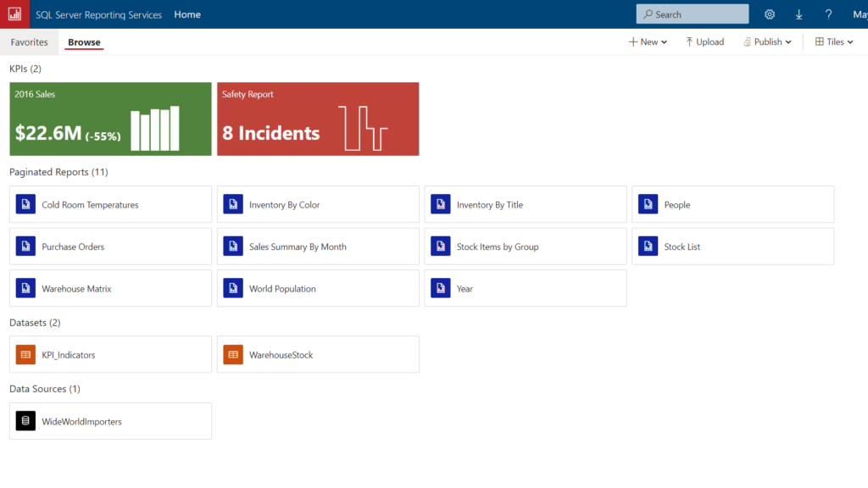
Task: Click the Stock Items by Group report icon
Action: point(441,247)
